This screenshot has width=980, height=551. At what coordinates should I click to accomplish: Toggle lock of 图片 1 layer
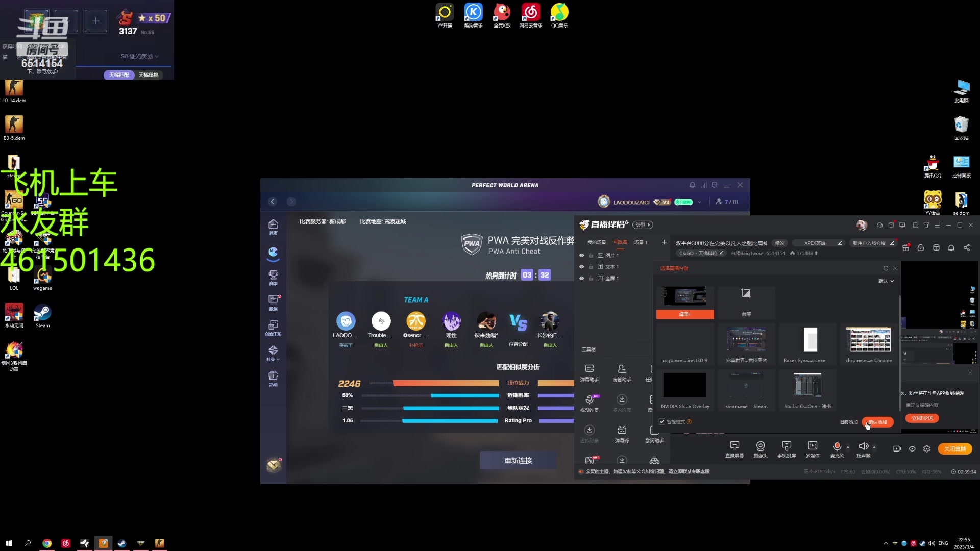(x=591, y=255)
